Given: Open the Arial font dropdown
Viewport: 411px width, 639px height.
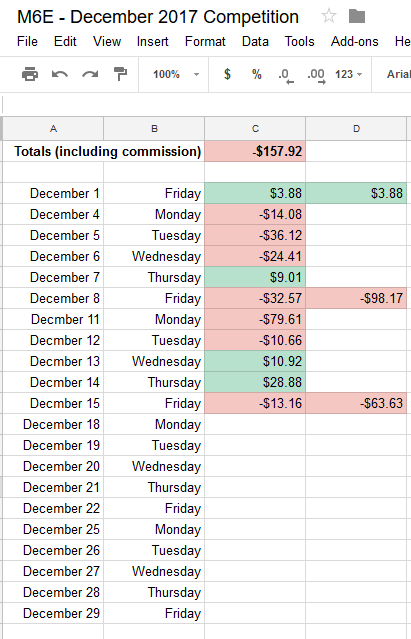Looking at the screenshot, I should click(398, 74).
